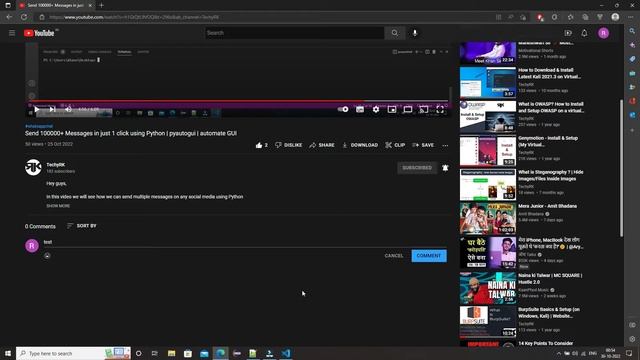This screenshot has height=360, width=640.
Task: Click the SUBSCRIBED button
Action: point(417,168)
